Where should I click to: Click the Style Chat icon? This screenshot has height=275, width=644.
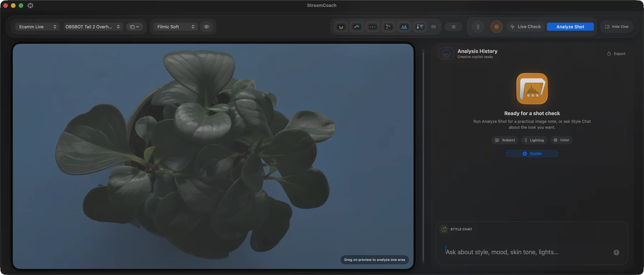point(444,229)
